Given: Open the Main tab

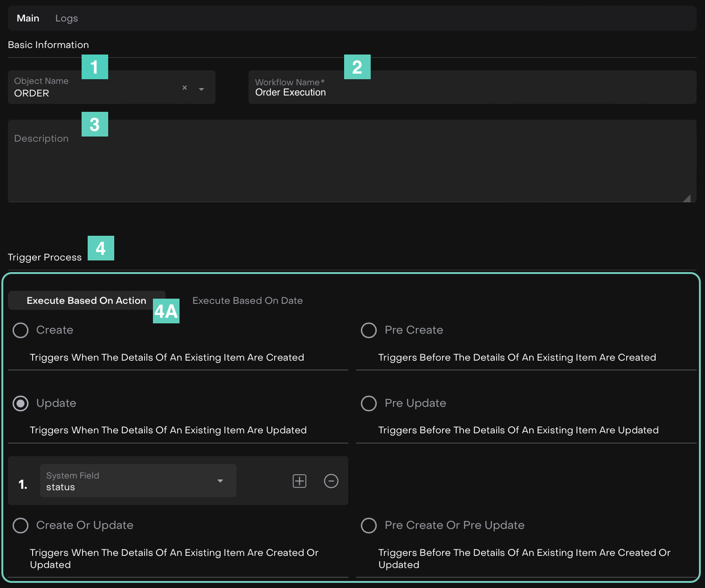Looking at the screenshot, I should [x=28, y=18].
